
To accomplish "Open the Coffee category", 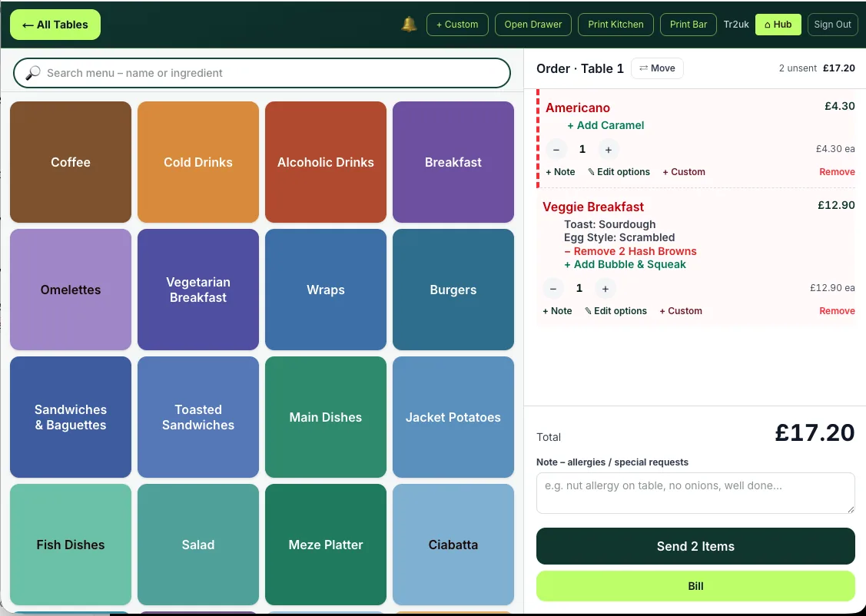I will pos(71,162).
